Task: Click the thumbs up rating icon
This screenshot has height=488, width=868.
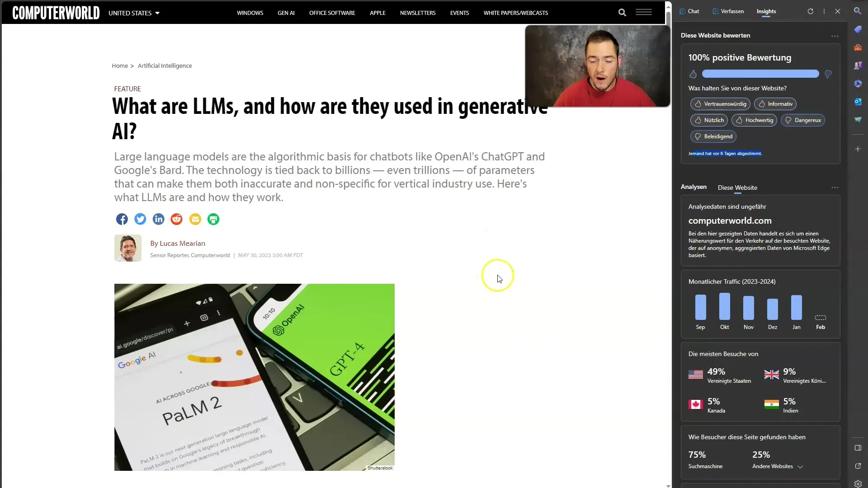Action: pyautogui.click(x=693, y=74)
